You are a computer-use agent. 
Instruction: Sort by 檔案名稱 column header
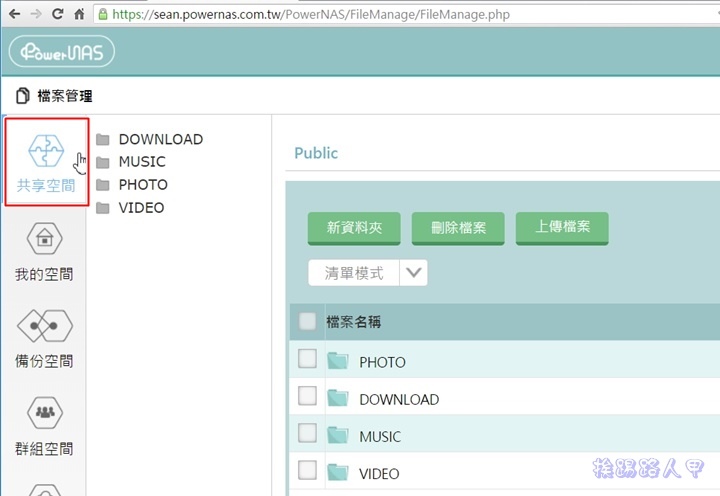pyautogui.click(x=353, y=322)
